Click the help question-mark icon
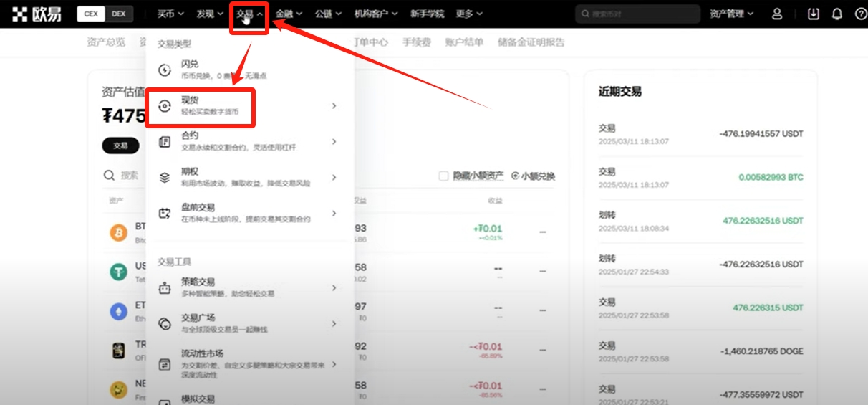This screenshot has width=868, height=405. 861,14
